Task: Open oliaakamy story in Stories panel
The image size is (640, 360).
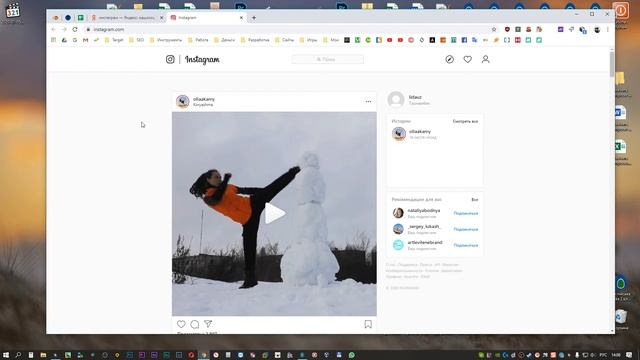Action: tap(420, 131)
